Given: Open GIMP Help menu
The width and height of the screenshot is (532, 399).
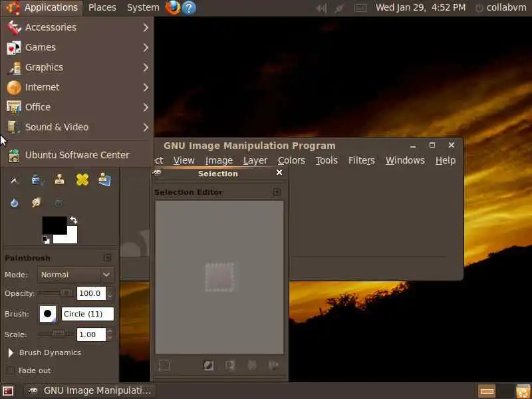Looking at the screenshot, I should point(446,160).
